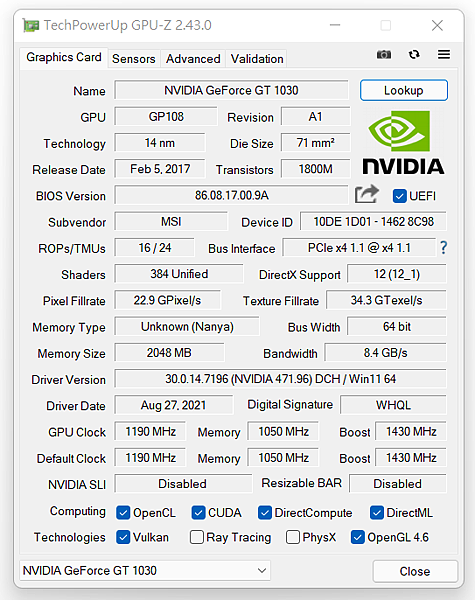Select the Validation tab
475x600 pixels.
(x=257, y=59)
